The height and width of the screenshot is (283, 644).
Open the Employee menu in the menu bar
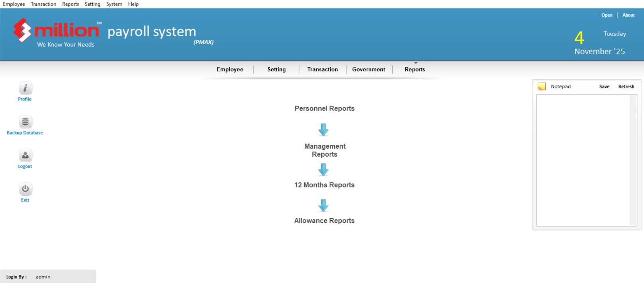[x=14, y=4]
